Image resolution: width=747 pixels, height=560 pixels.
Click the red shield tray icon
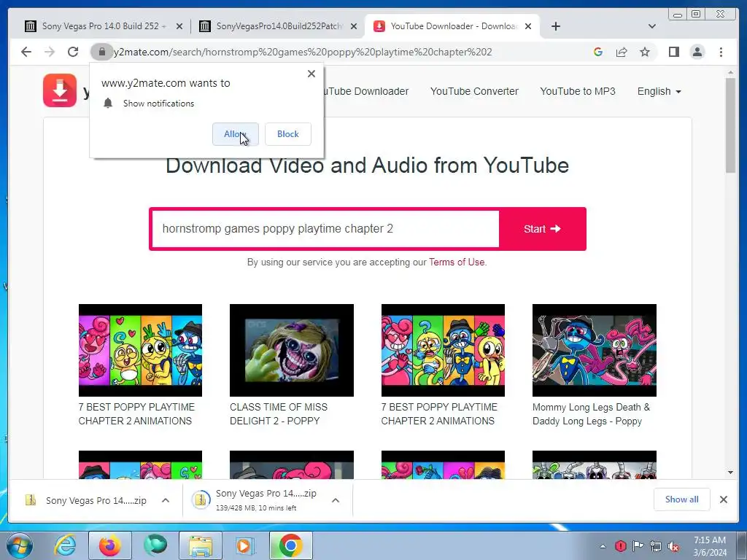tap(620, 546)
